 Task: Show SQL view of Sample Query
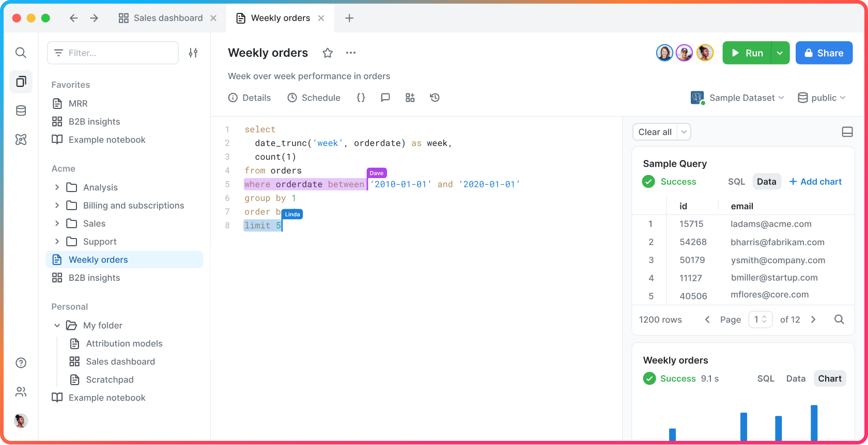point(736,182)
